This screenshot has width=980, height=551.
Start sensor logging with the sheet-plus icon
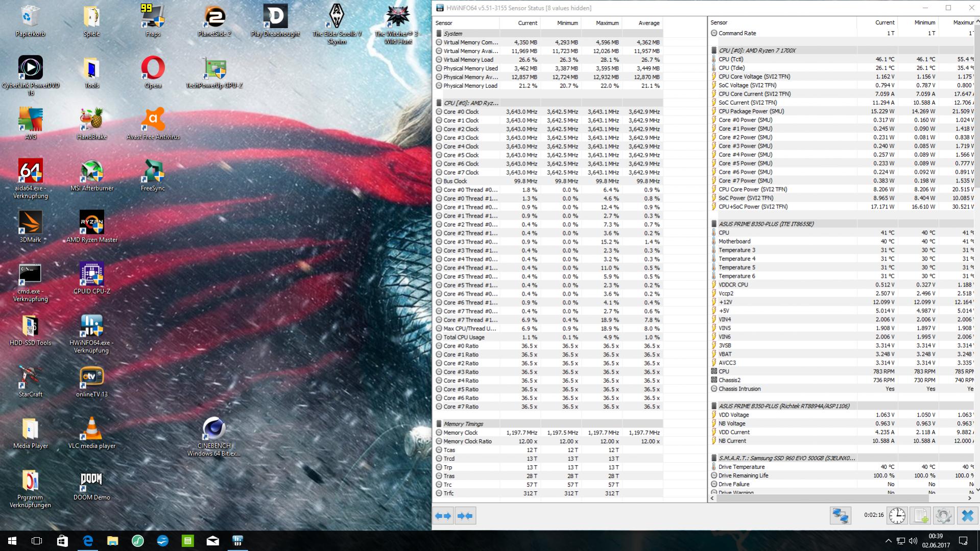tap(920, 516)
